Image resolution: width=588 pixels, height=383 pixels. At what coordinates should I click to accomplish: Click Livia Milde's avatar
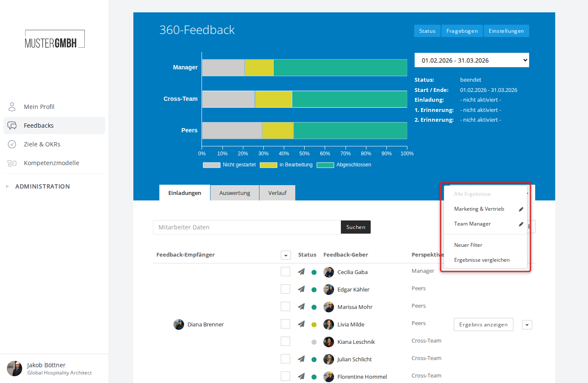coord(329,324)
